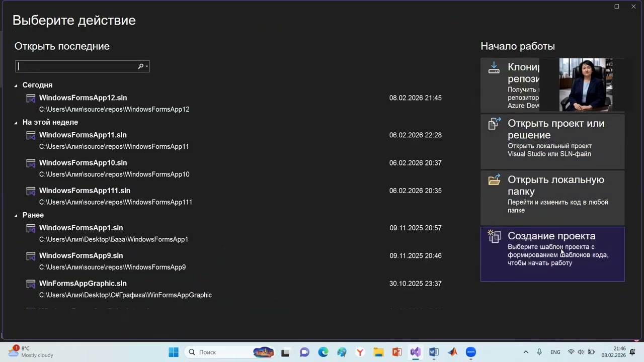Show hidden system tray icons
Image resolution: width=644 pixels, height=362 pixels.
526,352
